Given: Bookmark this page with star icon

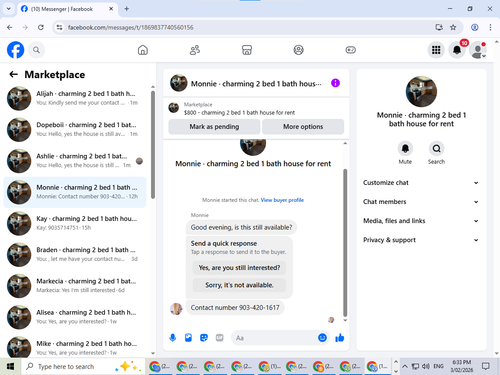Looking at the screenshot, I should [453, 27].
